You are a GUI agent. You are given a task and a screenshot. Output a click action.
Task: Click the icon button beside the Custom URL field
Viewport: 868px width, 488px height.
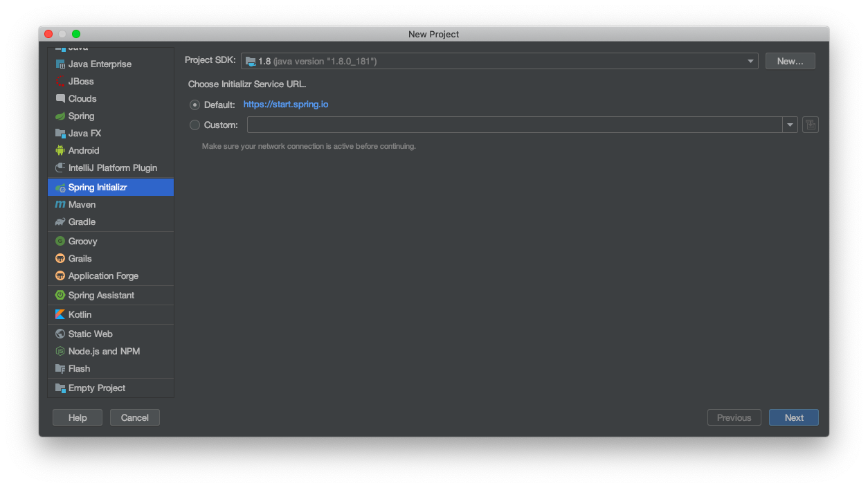[811, 125]
